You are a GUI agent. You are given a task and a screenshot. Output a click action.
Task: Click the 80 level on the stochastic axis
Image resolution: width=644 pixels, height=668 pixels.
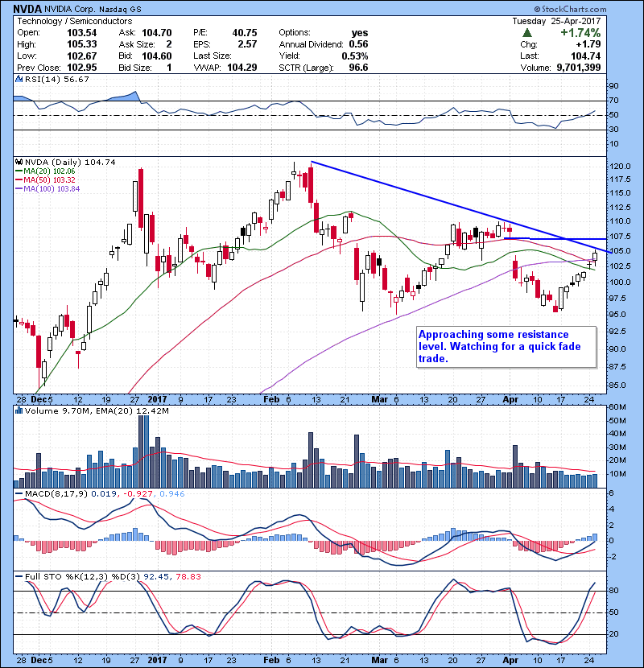point(614,591)
